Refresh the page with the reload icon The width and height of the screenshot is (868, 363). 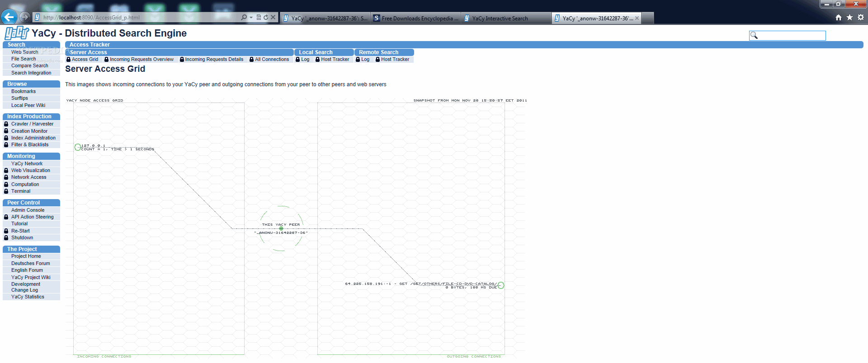[266, 17]
